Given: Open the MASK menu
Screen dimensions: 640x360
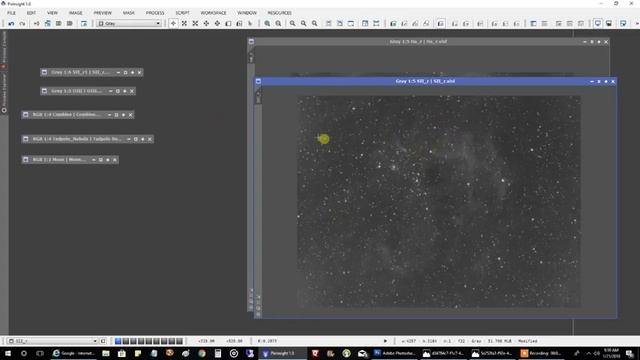Looking at the screenshot, I should (x=129, y=13).
